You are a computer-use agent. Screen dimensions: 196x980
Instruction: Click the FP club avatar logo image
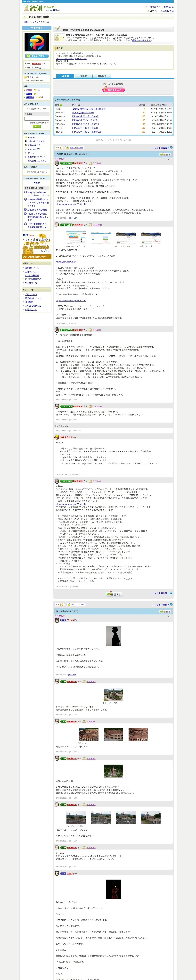(37, 42)
